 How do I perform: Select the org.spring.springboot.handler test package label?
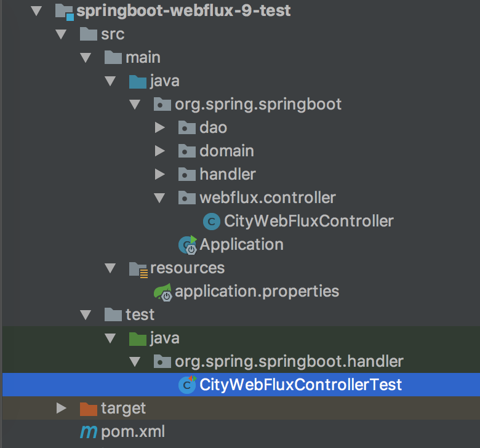[x=289, y=361]
